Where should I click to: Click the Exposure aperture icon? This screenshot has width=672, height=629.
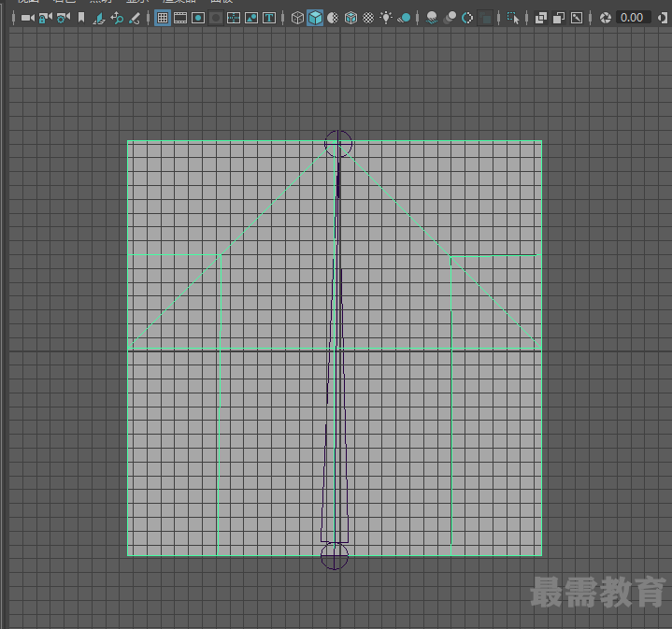[x=605, y=18]
